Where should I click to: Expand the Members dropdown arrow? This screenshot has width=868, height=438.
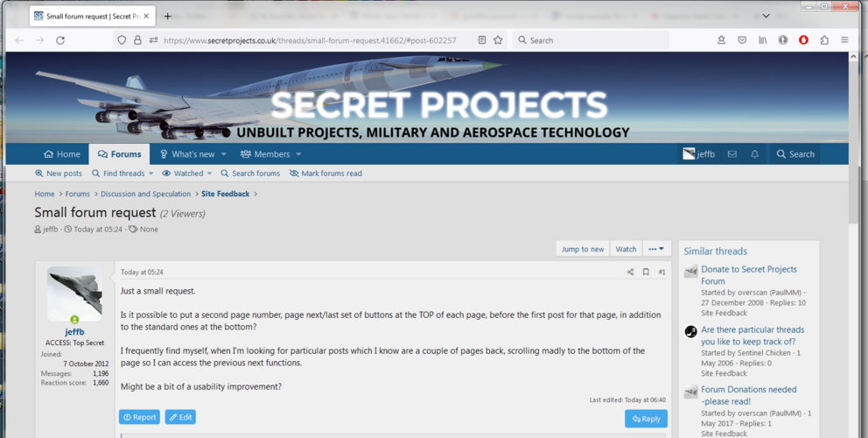[x=298, y=154]
